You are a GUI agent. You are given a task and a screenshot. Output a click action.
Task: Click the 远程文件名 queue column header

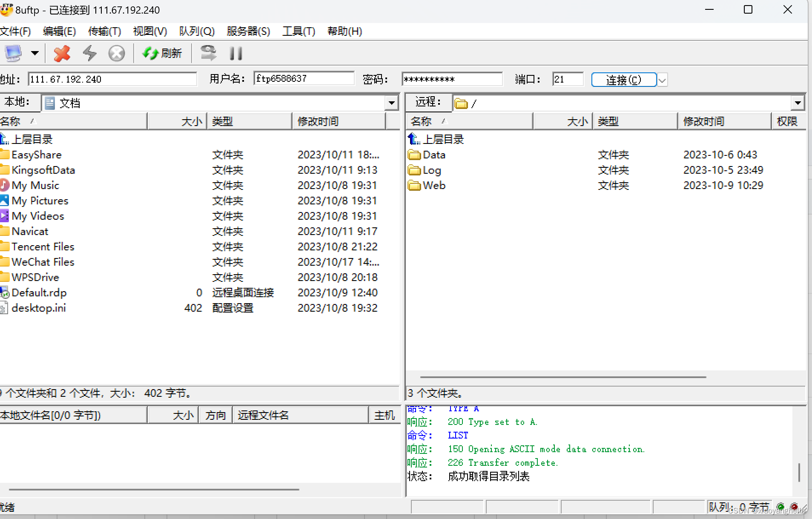coord(301,415)
